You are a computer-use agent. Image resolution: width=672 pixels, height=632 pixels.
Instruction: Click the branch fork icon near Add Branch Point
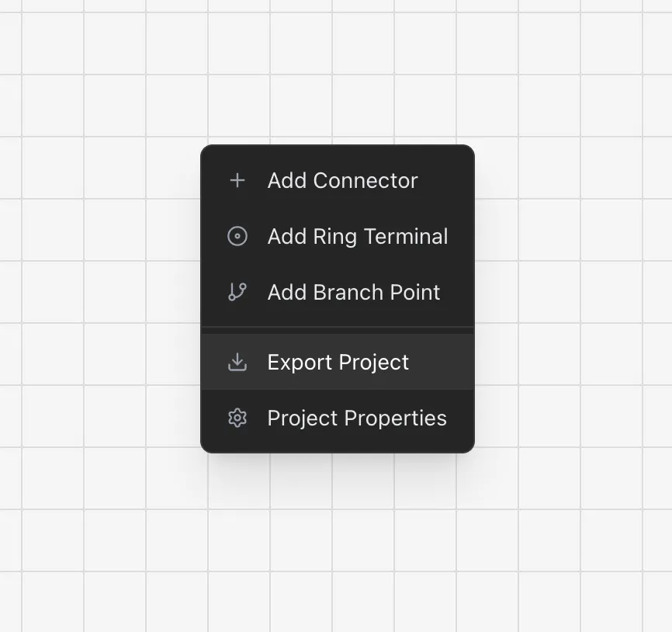(237, 292)
